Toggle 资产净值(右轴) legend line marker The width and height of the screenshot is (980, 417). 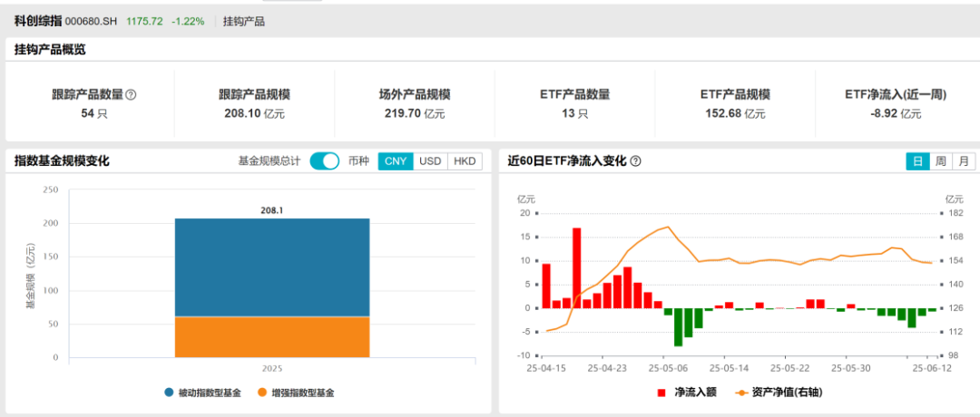pos(744,393)
